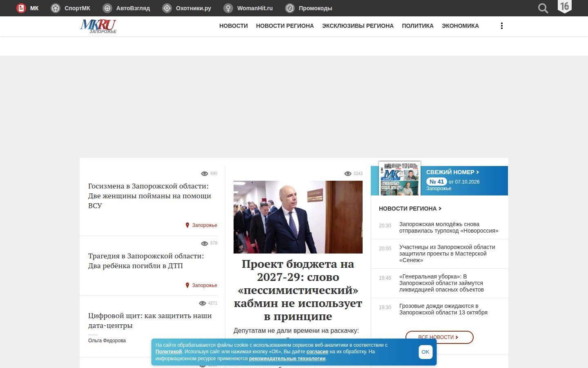The image size is (588, 368).
Task: Open the Политикой link in cookie banner
Action: pos(169,352)
